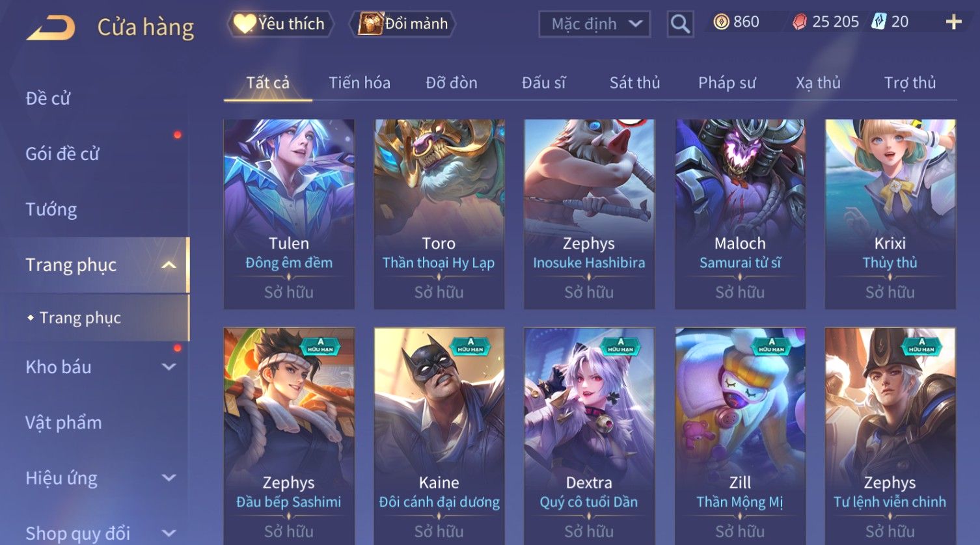
Task: Select the Tiến hóa filter tab
Action: pyautogui.click(x=359, y=83)
